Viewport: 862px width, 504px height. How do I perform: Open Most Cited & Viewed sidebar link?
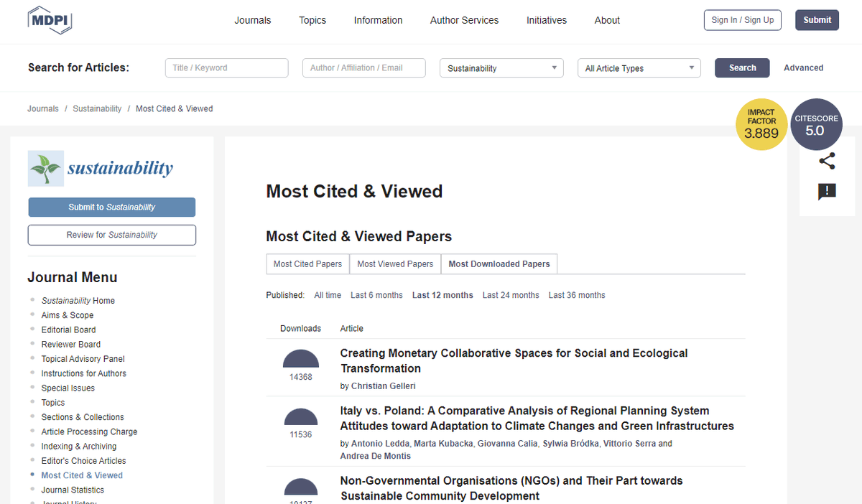pyautogui.click(x=82, y=475)
